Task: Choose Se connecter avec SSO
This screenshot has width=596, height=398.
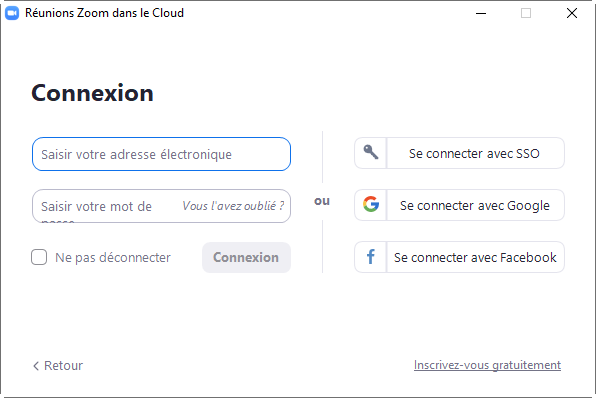Action: coord(460,153)
